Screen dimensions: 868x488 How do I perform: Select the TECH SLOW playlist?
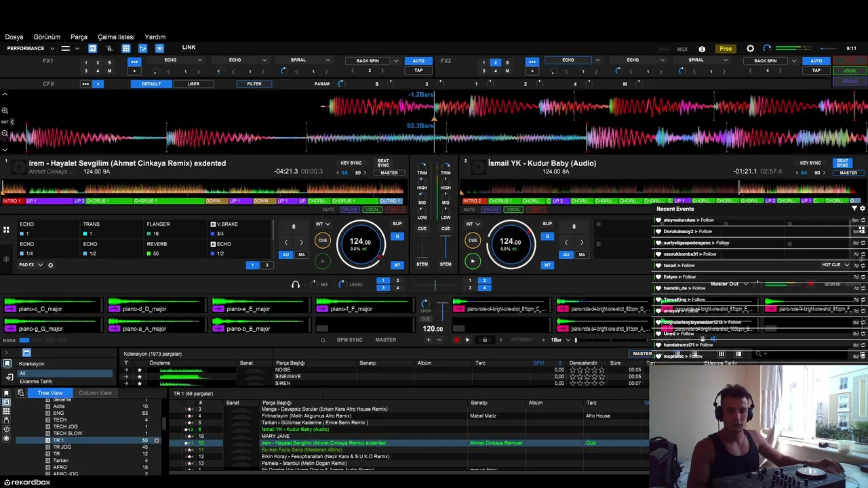68,434
